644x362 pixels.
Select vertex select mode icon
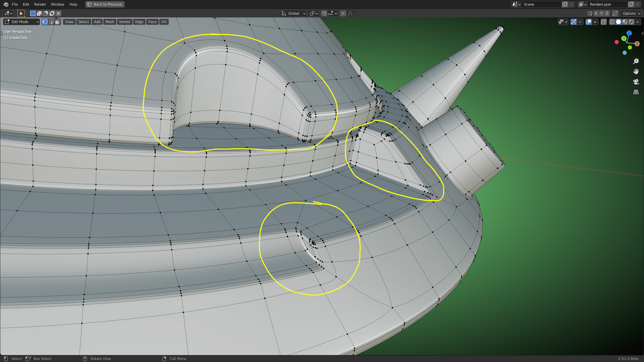45,22
